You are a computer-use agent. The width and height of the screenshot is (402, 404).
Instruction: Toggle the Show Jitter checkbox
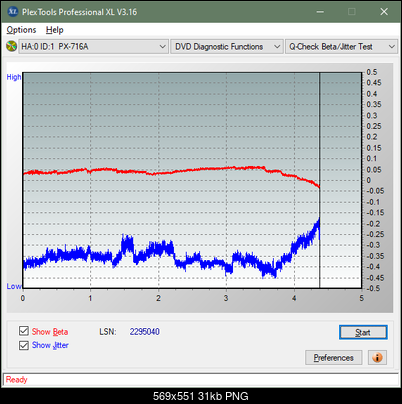pyautogui.click(x=24, y=345)
